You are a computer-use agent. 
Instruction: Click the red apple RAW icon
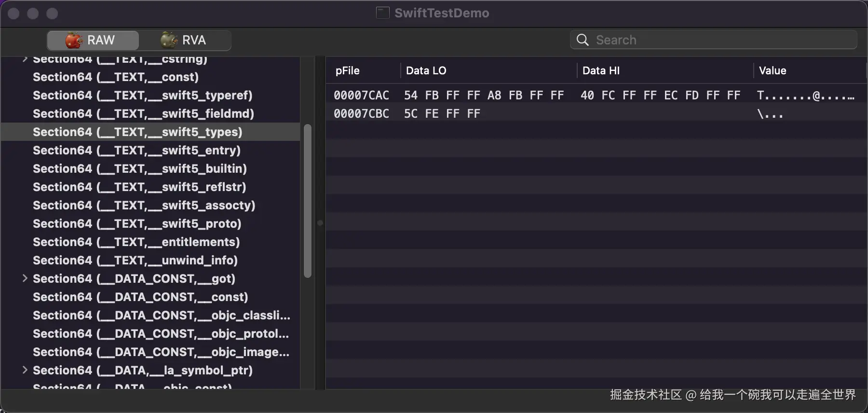tap(74, 40)
